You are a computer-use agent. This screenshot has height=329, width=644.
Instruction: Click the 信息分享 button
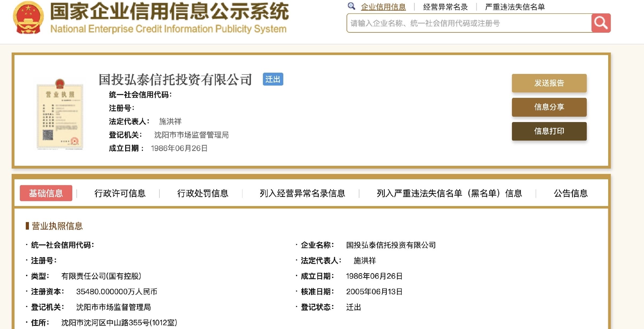pyautogui.click(x=549, y=107)
